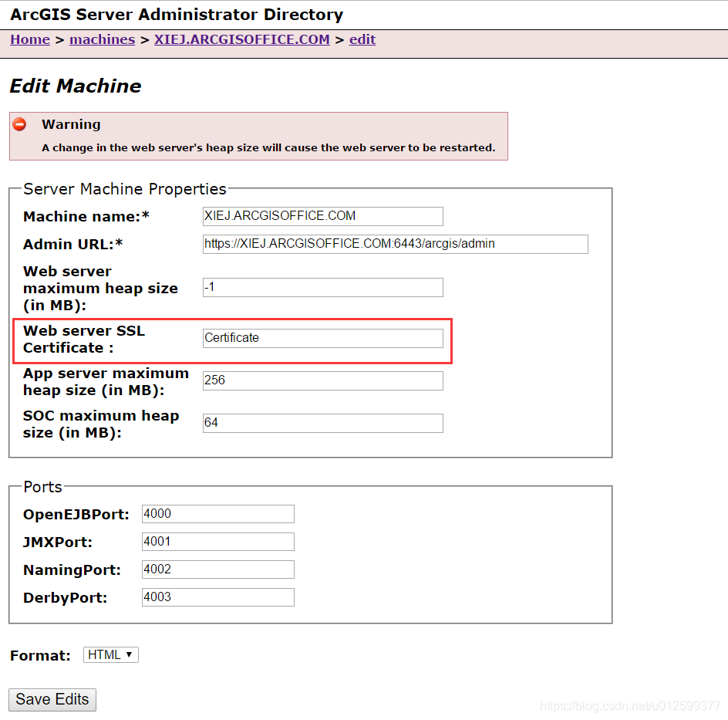Click the Web server maximum heap size label
The image size is (728, 720).
101,289
